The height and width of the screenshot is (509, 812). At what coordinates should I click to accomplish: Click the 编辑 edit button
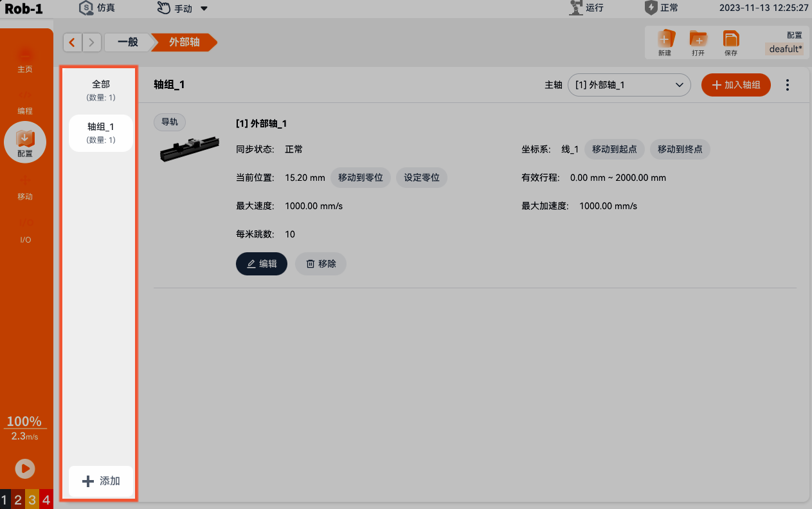coord(262,264)
